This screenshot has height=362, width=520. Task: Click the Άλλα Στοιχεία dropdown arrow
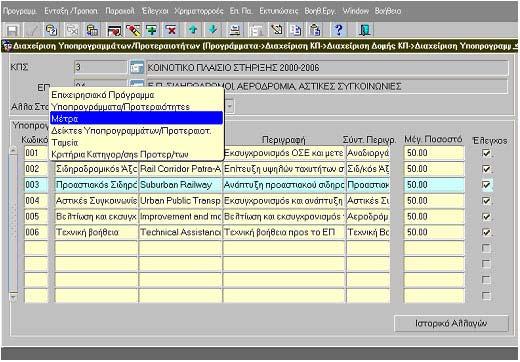(229, 107)
